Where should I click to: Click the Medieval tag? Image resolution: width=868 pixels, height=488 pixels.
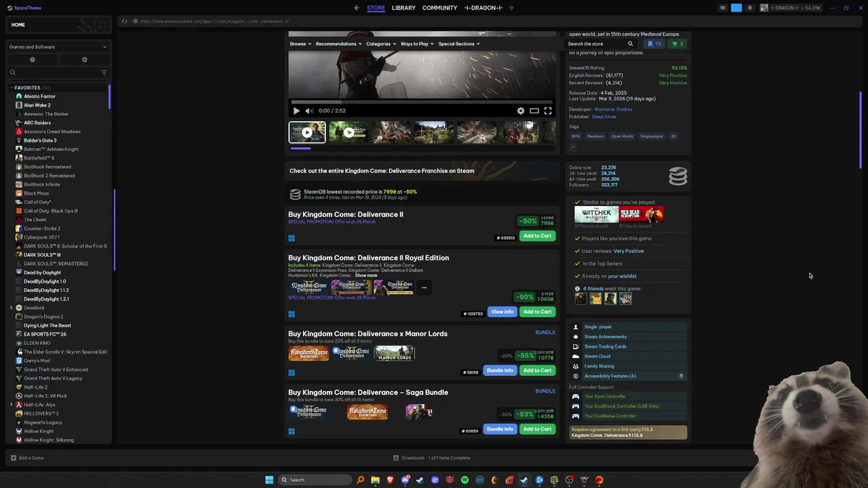(595, 136)
